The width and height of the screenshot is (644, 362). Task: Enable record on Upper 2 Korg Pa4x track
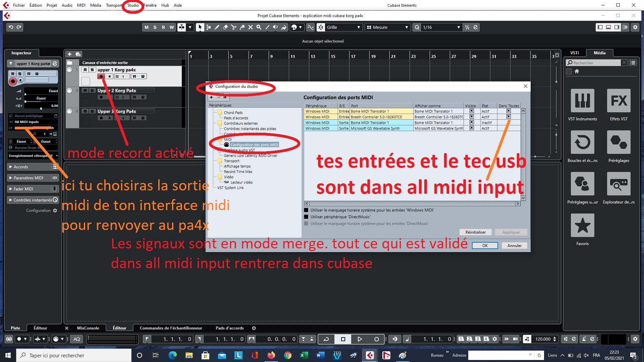pos(101,97)
